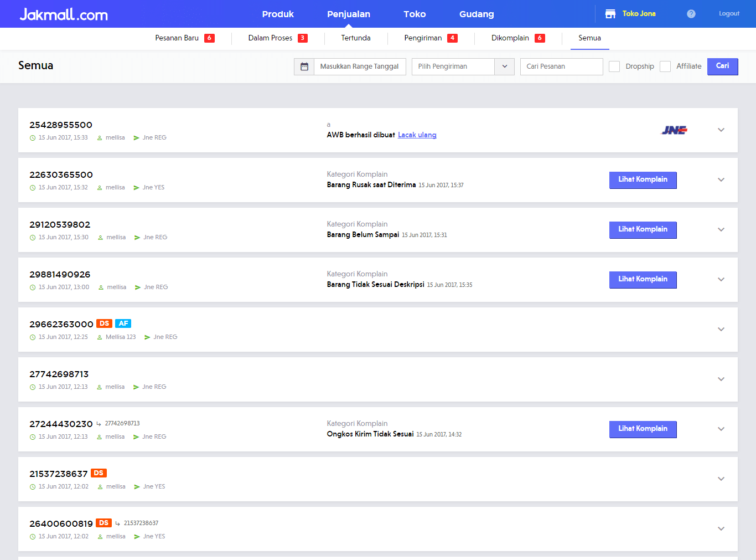Expand order 22630365500 with the chevron

(721, 180)
